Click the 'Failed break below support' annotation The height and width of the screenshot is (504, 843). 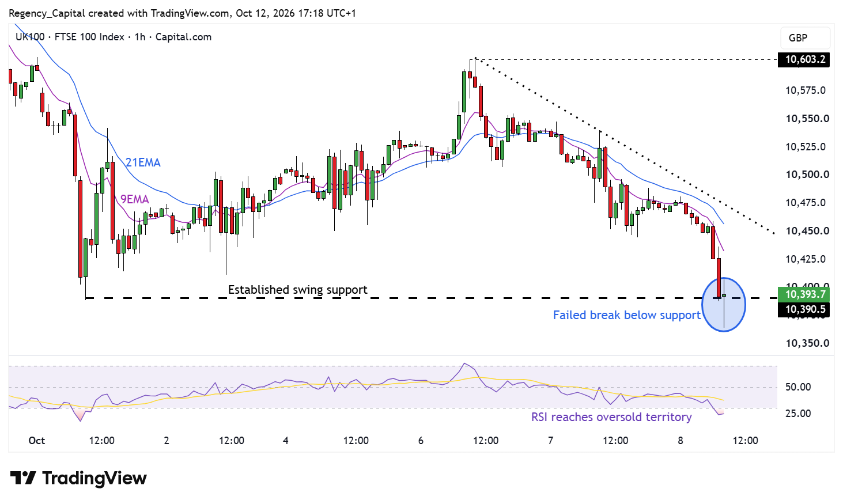(627, 315)
